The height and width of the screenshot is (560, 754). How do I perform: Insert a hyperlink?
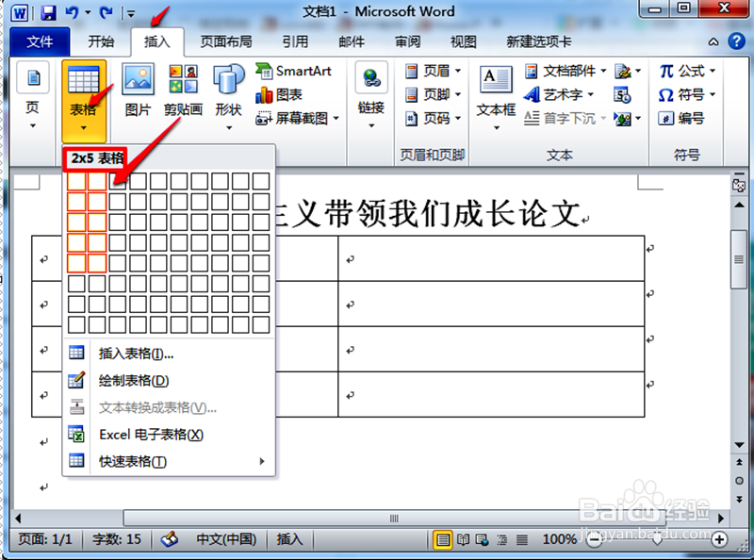370,90
